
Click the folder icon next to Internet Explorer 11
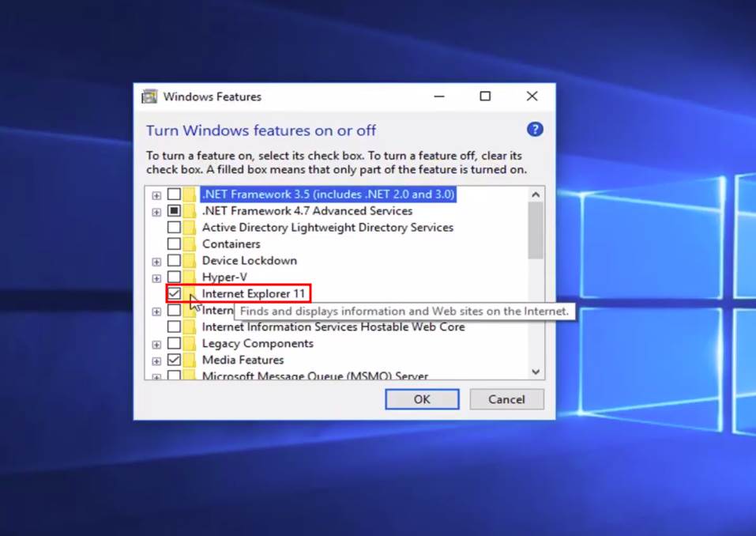pyautogui.click(x=191, y=293)
